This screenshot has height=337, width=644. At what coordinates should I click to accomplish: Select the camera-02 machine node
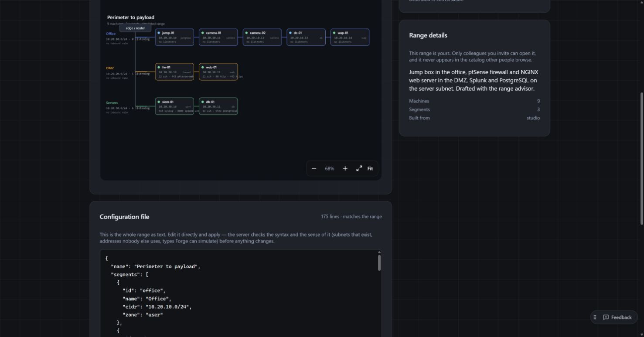(x=262, y=37)
